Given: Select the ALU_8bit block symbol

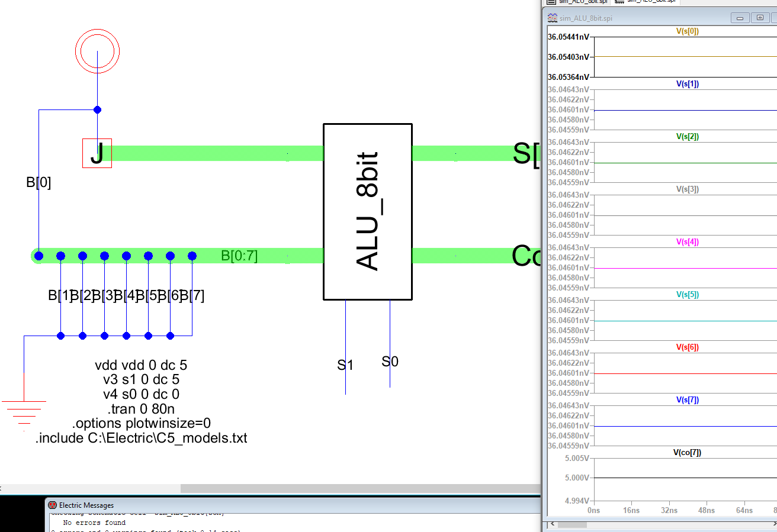Looking at the screenshot, I should [367, 212].
